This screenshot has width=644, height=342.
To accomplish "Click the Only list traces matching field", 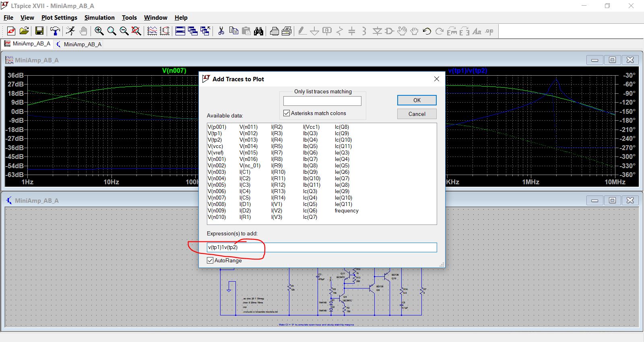I will coord(322,101).
